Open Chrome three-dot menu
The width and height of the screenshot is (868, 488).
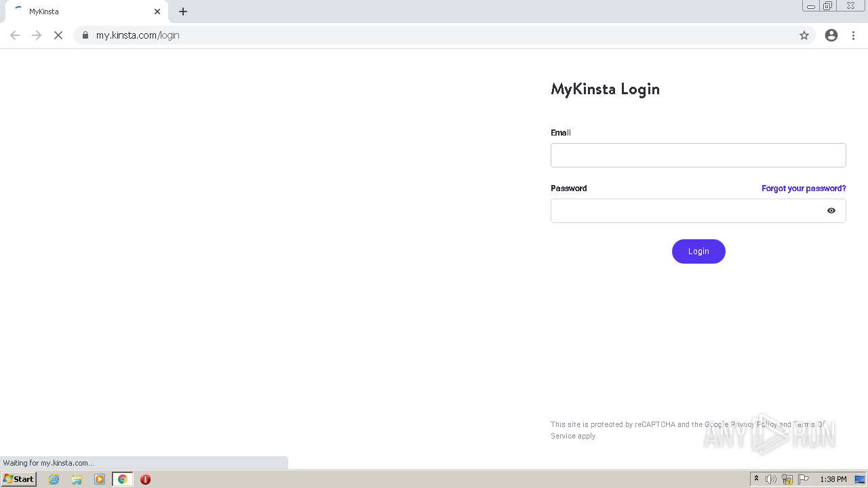tap(854, 35)
